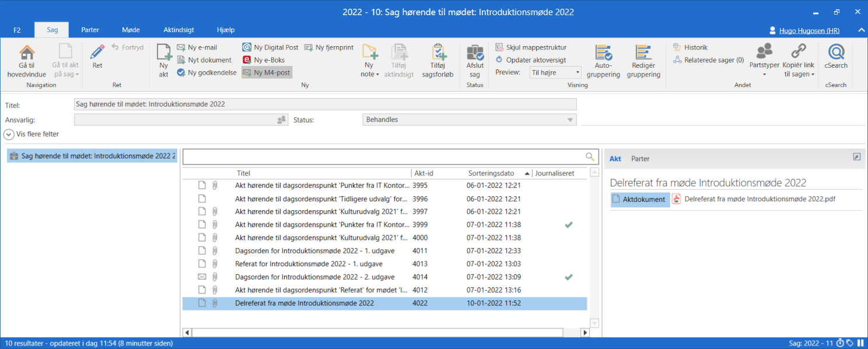This screenshot has height=349, width=868.
Task: Pop out the preview pane
Action: point(856,157)
